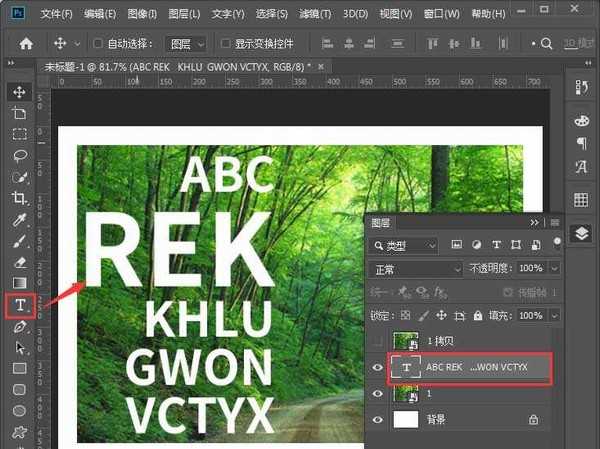Select the Eraser tool
The image size is (600, 449).
coord(20,262)
